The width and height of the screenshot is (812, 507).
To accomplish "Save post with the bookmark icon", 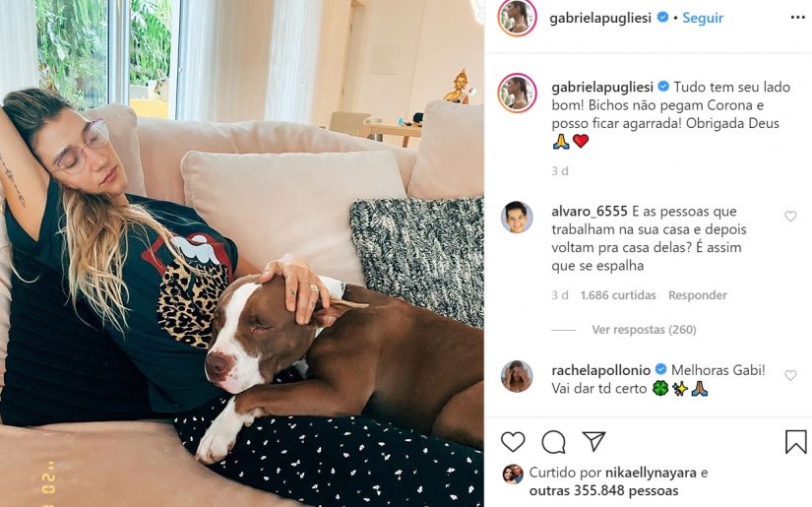I will pos(795,442).
